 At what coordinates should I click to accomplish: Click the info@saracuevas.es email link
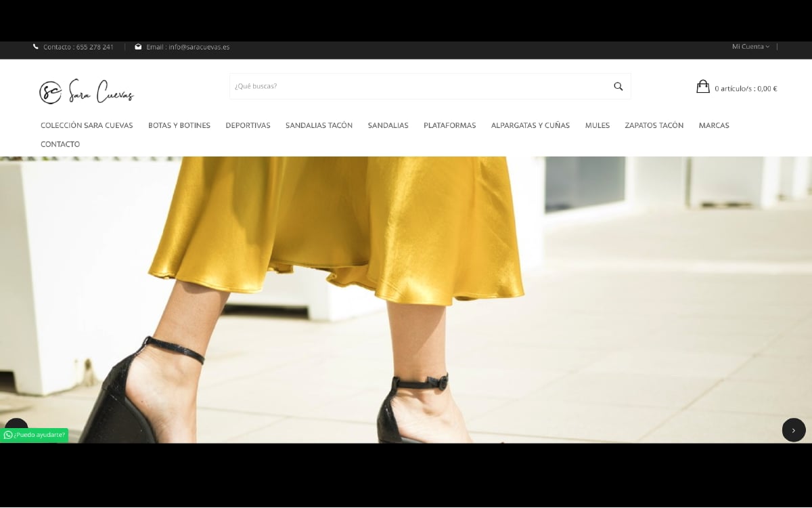[198, 47]
